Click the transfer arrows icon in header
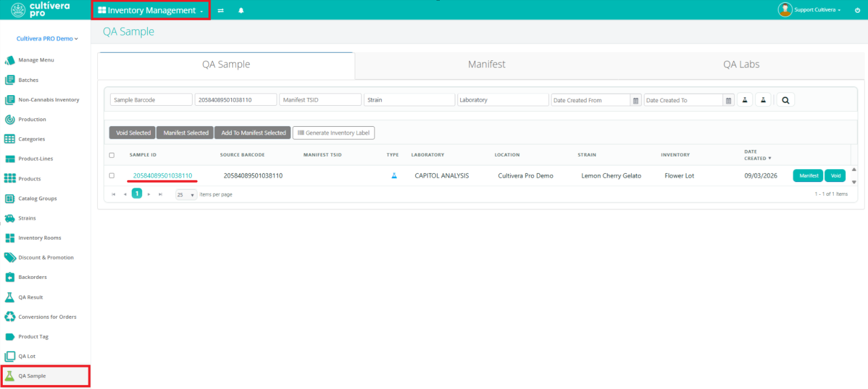 pyautogui.click(x=221, y=11)
